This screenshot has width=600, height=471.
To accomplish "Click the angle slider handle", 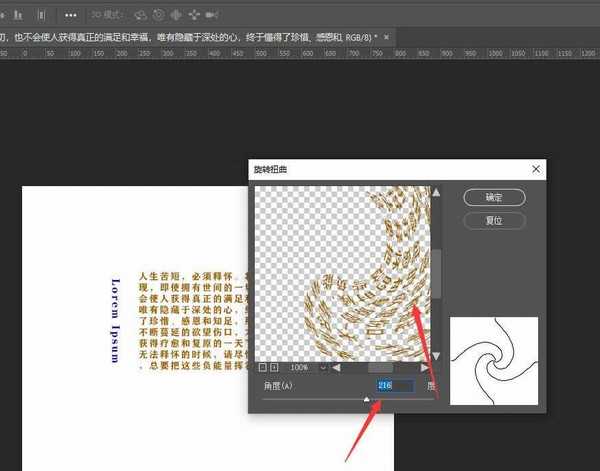I will click(x=366, y=399).
